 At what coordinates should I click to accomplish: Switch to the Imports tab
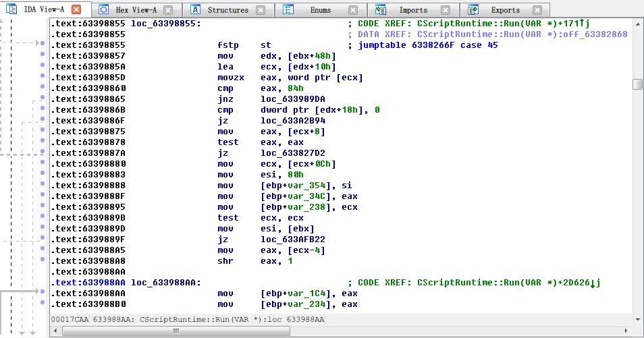[412, 10]
